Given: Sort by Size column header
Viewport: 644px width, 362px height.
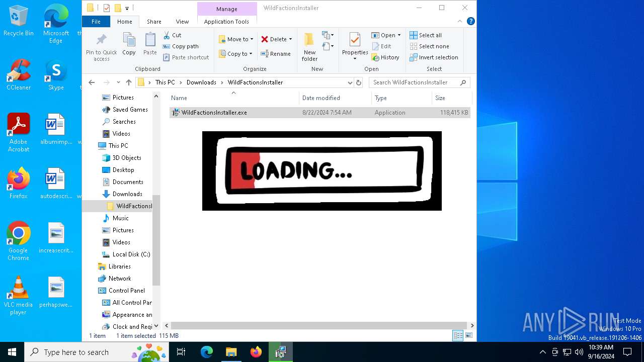Looking at the screenshot, I should [451, 98].
